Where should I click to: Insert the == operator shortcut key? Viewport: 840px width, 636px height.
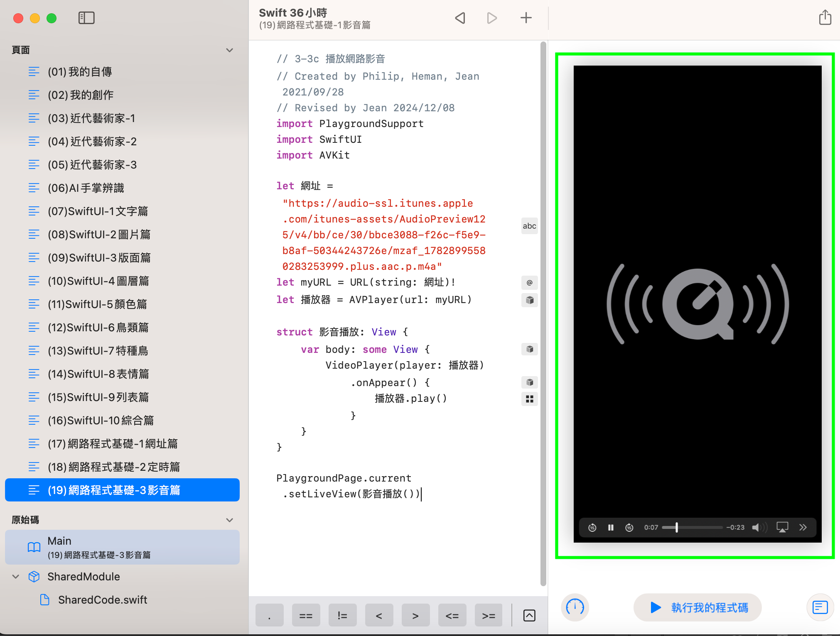[306, 616]
